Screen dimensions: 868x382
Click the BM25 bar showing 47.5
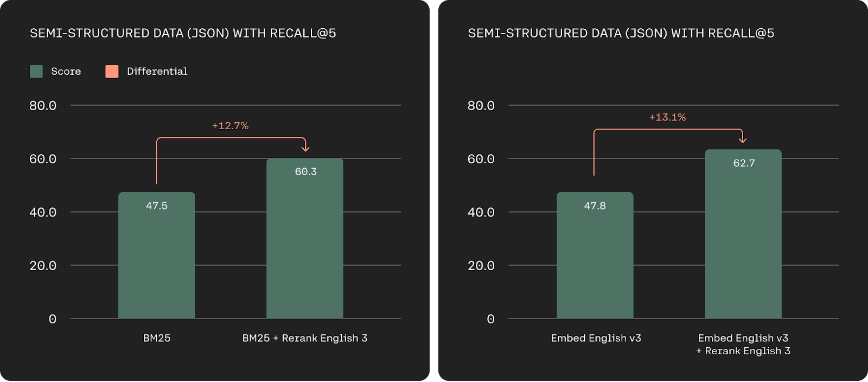point(157,255)
